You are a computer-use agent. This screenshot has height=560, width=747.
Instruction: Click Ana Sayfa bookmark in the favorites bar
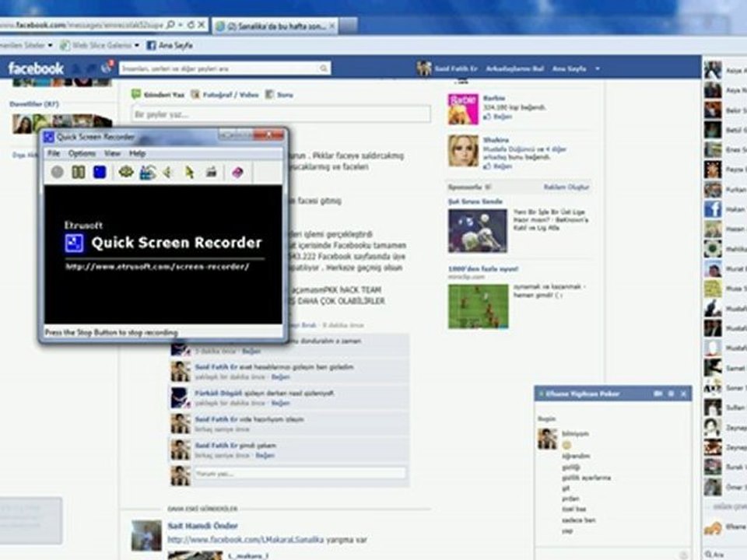coord(170,45)
